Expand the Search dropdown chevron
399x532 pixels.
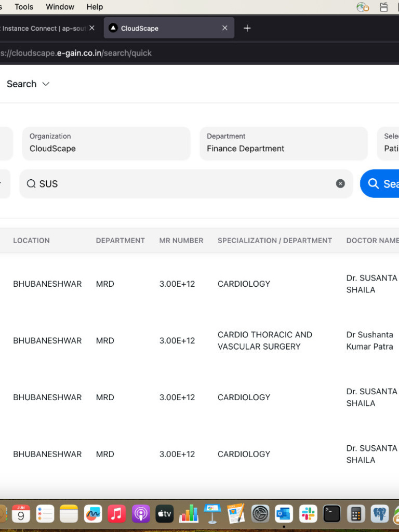[46, 84]
